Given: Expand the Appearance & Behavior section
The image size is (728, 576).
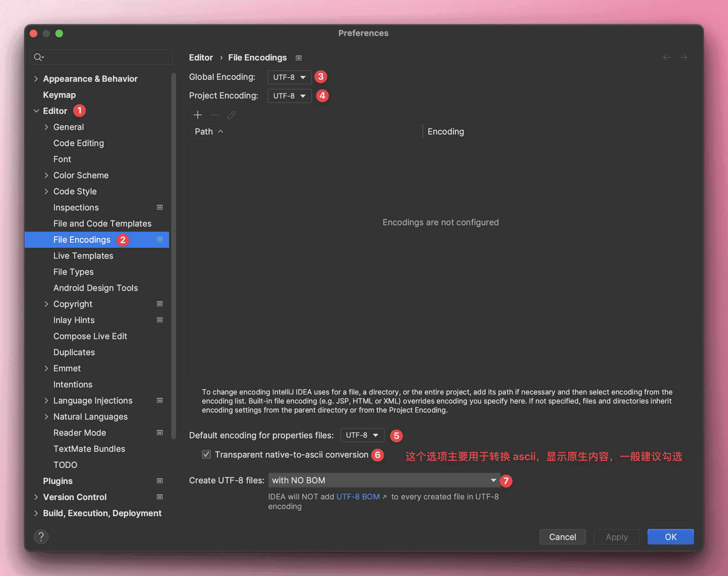Looking at the screenshot, I should [x=36, y=79].
